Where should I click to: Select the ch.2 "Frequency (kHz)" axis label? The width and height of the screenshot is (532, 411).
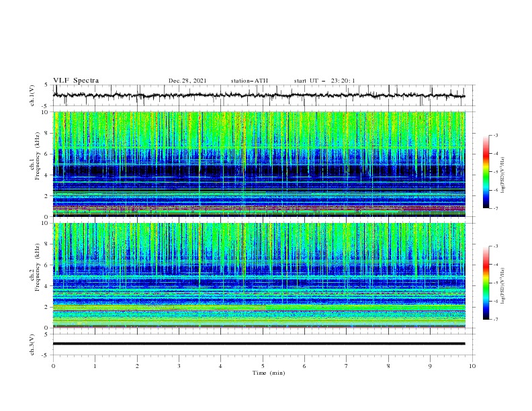[x=37, y=267]
